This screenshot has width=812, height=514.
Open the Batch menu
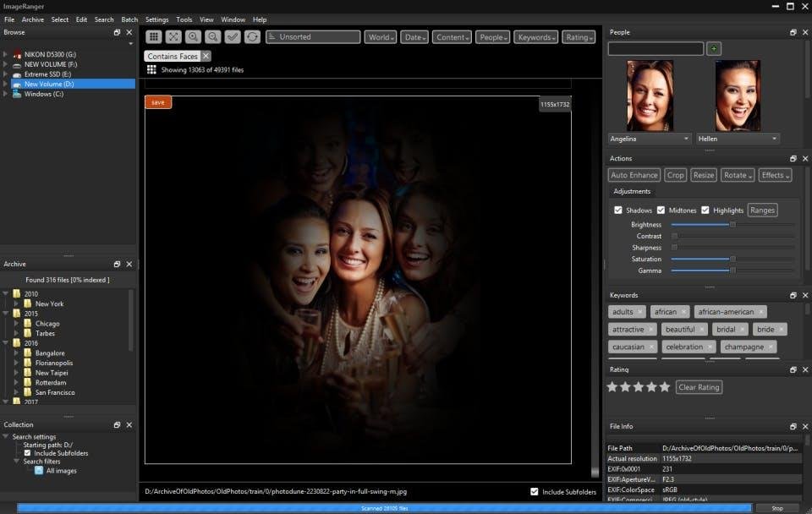[x=129, y=19]
